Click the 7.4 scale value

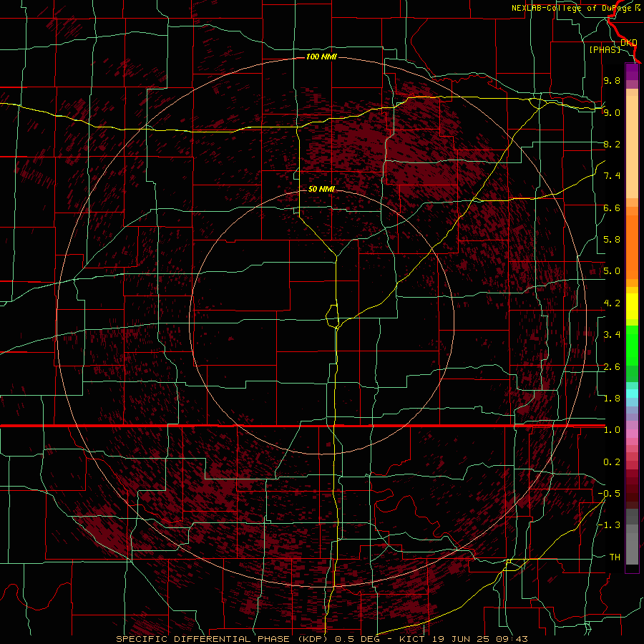612,176
